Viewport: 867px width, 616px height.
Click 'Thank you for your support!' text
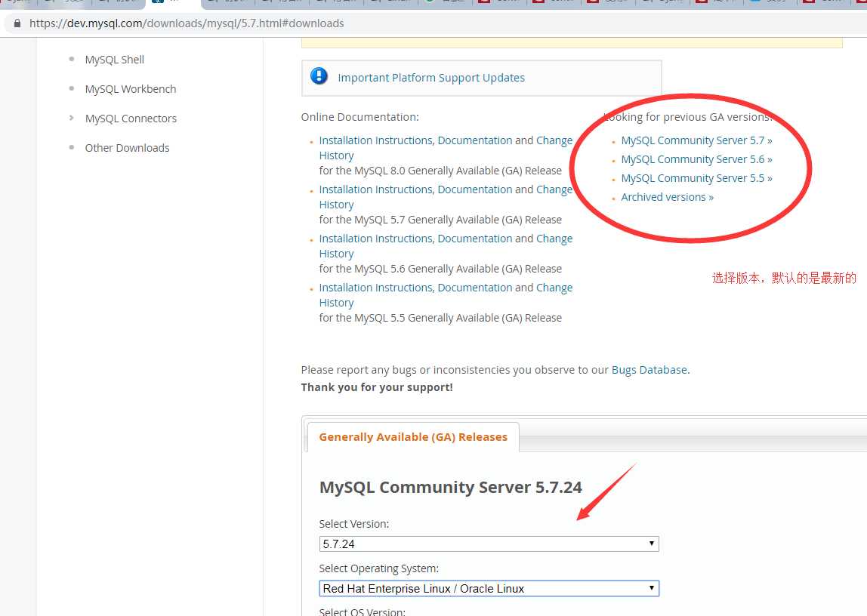point(377,387)
